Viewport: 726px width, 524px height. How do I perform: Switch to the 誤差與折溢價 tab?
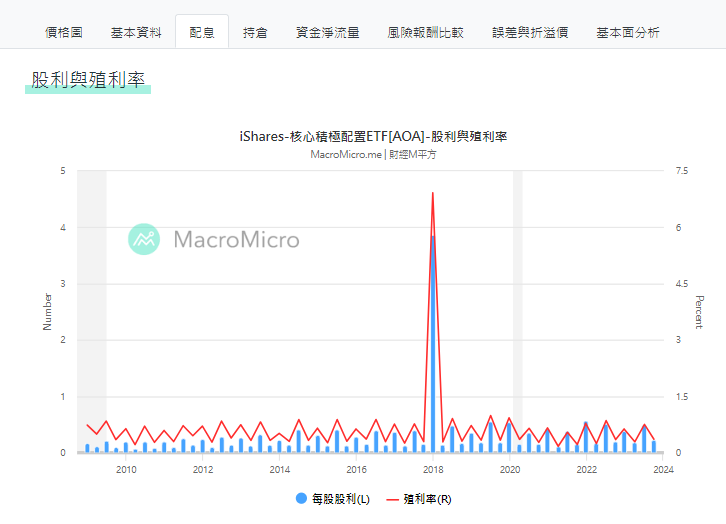point(530,32)
